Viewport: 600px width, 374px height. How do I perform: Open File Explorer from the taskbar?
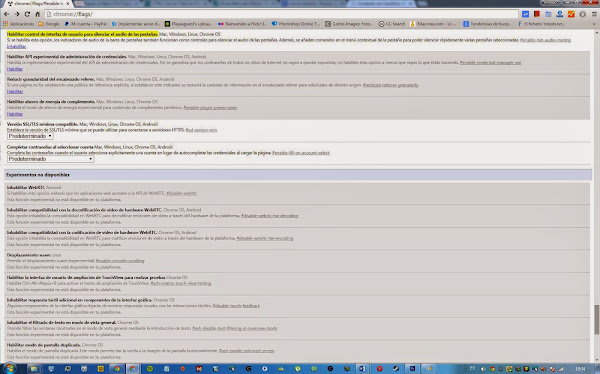point(34,369)
